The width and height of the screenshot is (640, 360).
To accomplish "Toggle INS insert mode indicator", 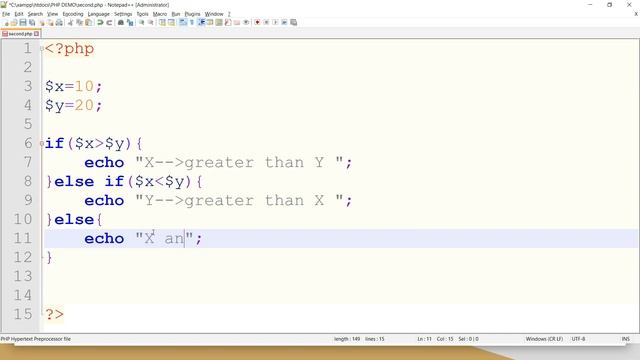I will tap(626, 339).
